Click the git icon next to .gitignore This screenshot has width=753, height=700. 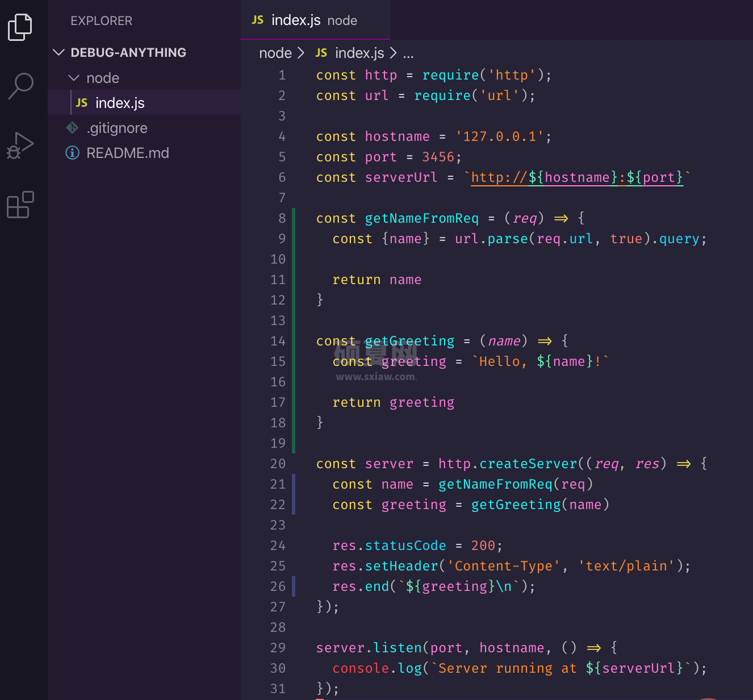click(73, 128)
